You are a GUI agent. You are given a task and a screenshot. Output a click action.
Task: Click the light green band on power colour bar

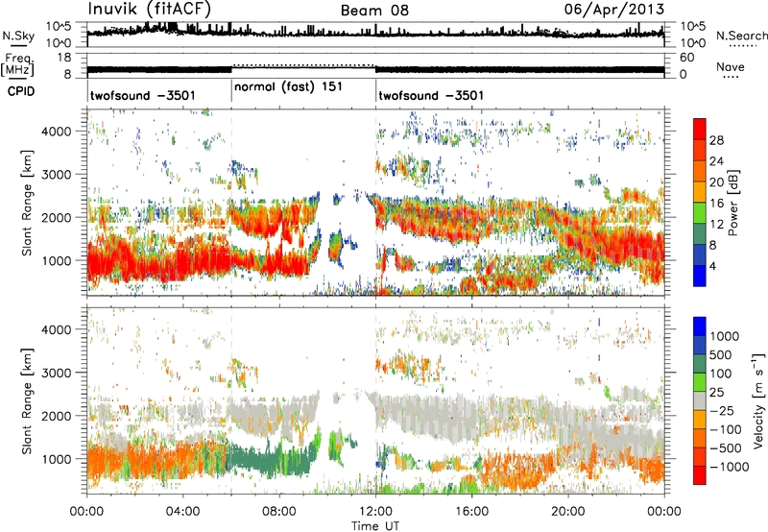click(x=700, y=212)
